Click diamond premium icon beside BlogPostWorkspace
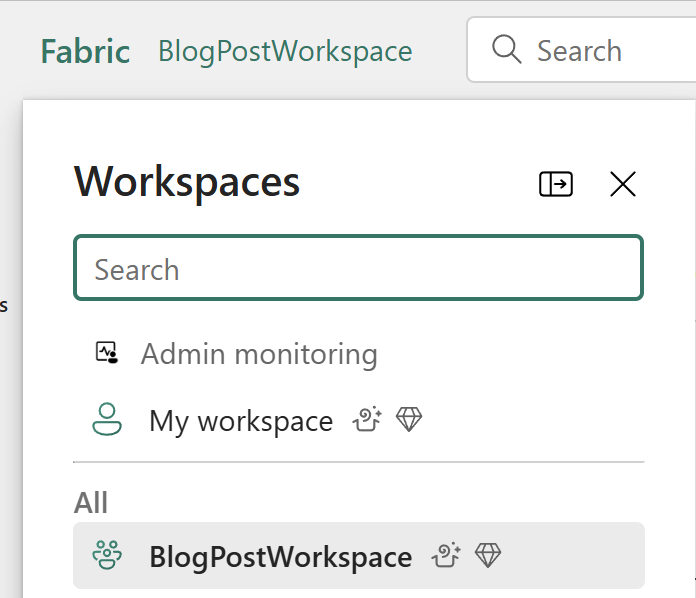 488,555
